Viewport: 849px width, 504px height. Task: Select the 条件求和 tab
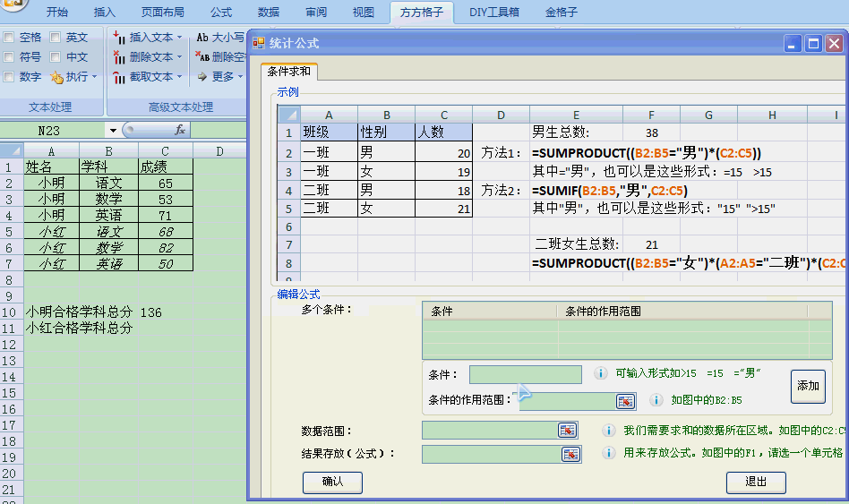click(289, 72)
